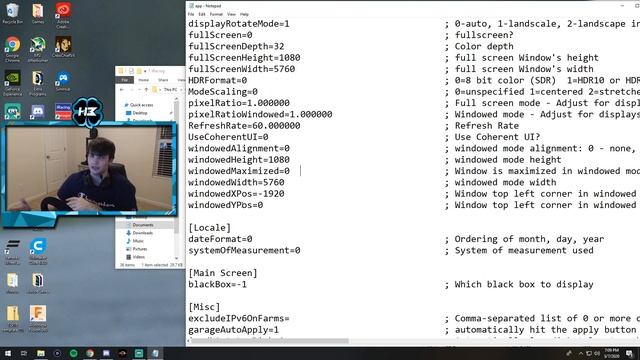Viewport: 640px width, 360px height.
Task: Open Spotify from the taskbar
Action: pyautogui.click(x=73, y=353)
